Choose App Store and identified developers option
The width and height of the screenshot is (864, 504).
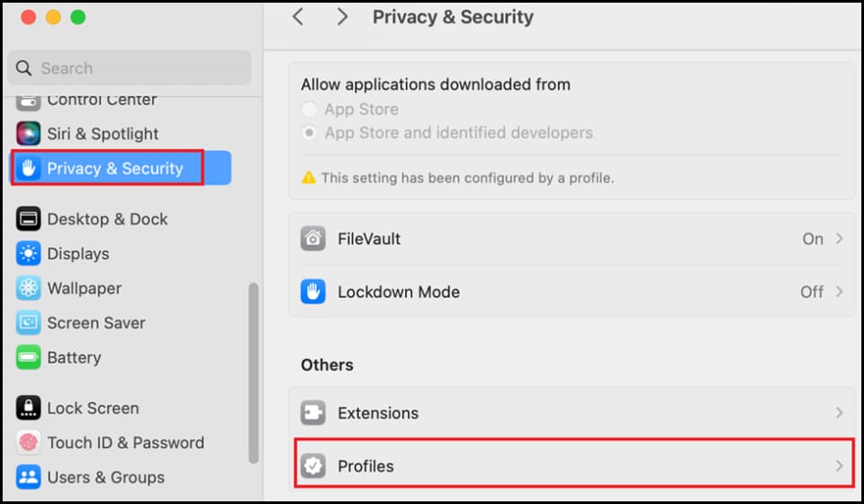pyautogui.click(x=309, y=132)
